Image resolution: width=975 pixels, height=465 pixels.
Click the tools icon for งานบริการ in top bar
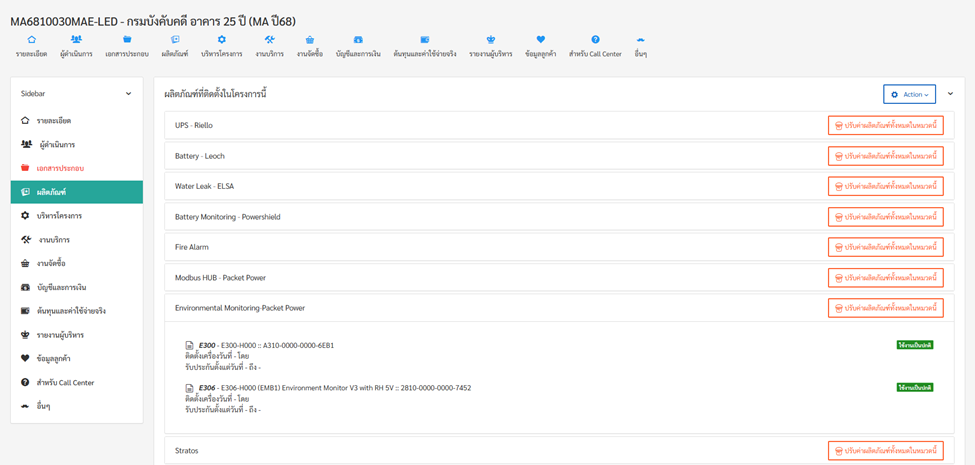click(x=269, y=40)
